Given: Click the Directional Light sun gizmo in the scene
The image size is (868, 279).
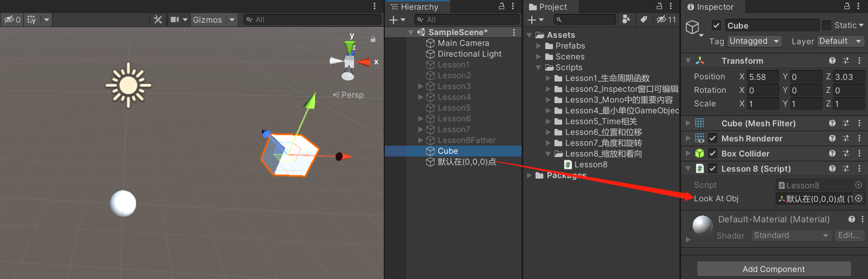Looking at the screenshot, I should (x=128, y=85).
